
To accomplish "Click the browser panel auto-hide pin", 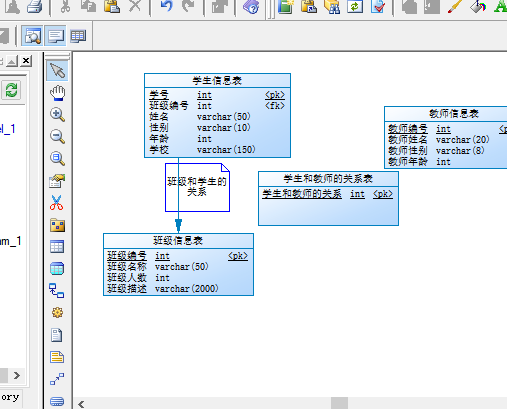I will [12, 61].
